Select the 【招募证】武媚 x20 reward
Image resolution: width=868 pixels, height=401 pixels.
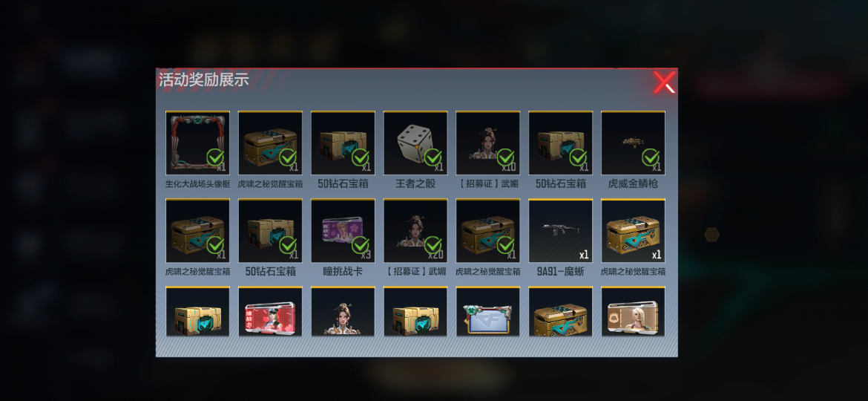(x=415, y=230)
